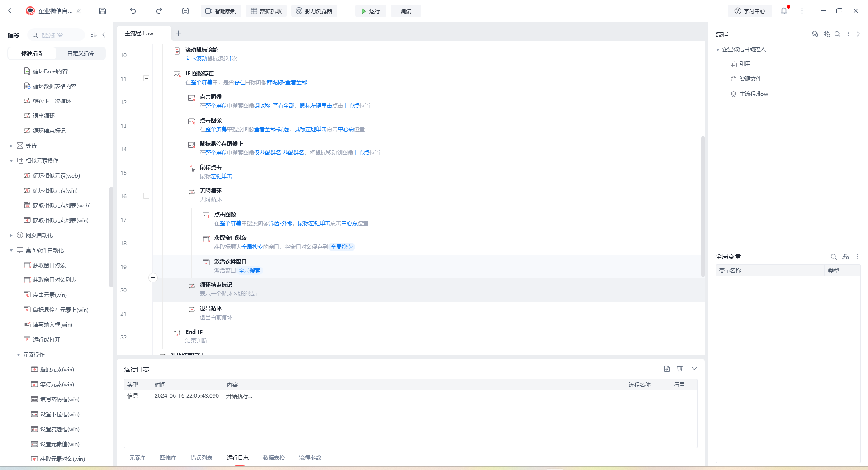868x470 pixels.
Task: Search in the flow panel
Action: [837, 34]
